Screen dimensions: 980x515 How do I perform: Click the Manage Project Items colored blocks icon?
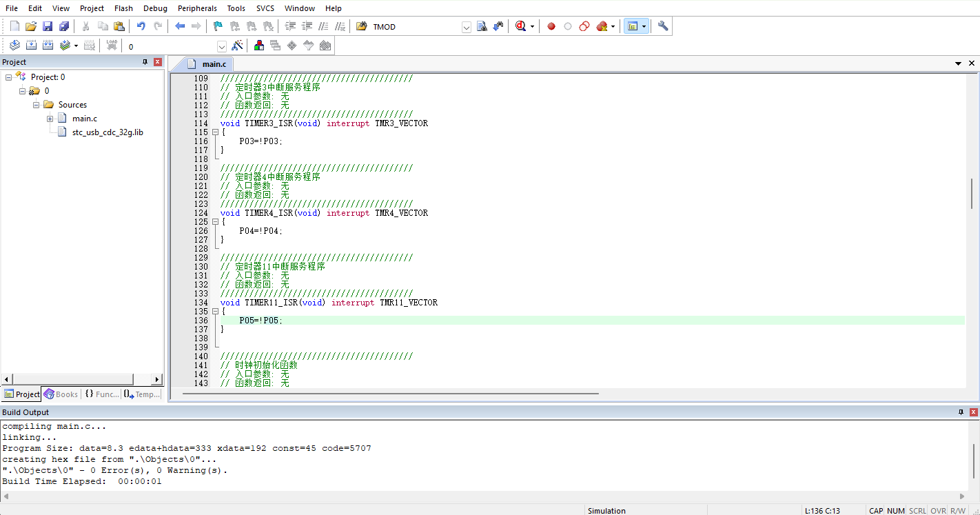tap(258, 46)
